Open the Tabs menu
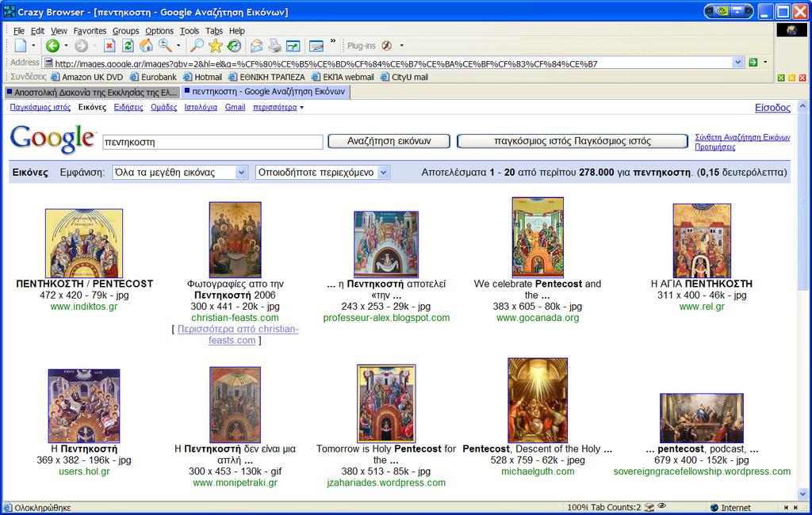Viewport: 812px width, 515px height. [214, 31]
